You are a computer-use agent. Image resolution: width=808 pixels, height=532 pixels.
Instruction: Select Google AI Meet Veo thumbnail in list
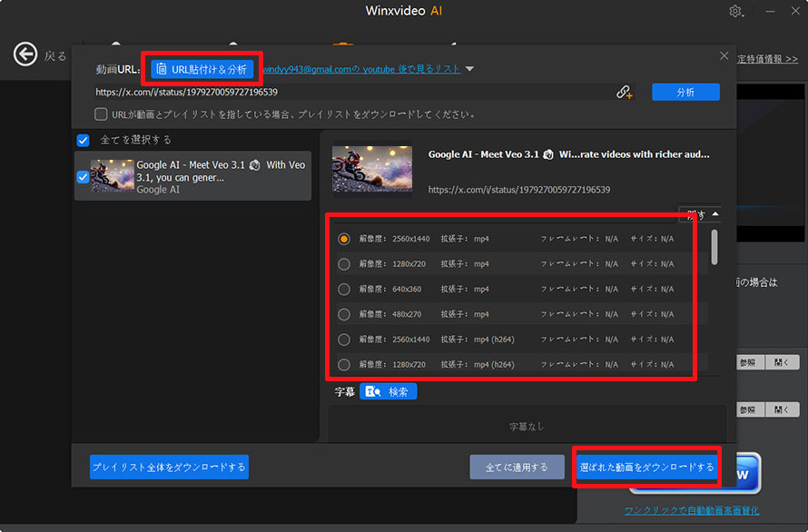[x=113, y=175]
